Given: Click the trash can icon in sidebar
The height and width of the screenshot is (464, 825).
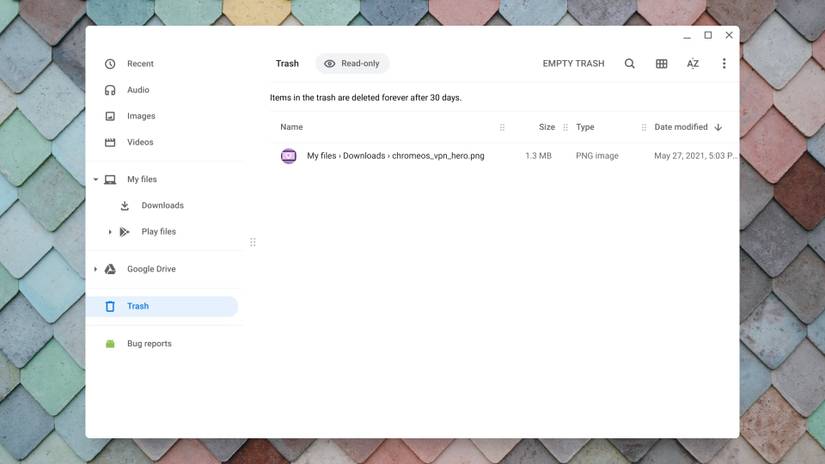Looking at the screenshot, I should 110,306.
